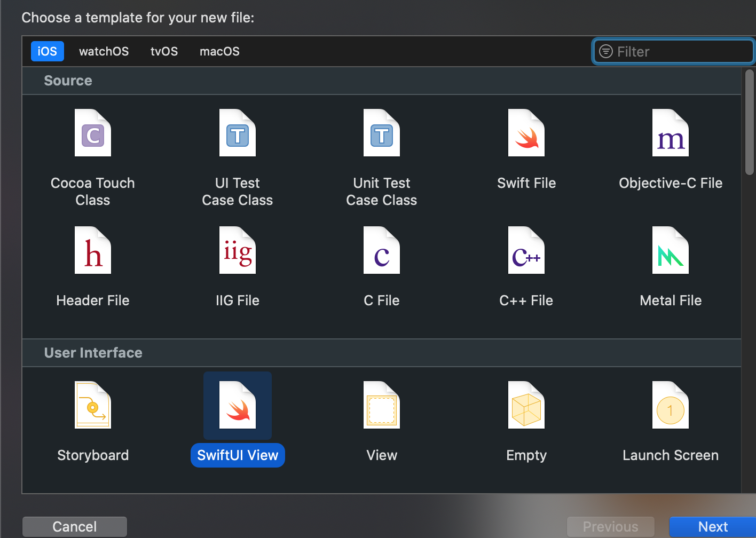The height and width of the screenshot is (538, 756).
Task: Click the "Empty" label text
Action: coord(526,455)
